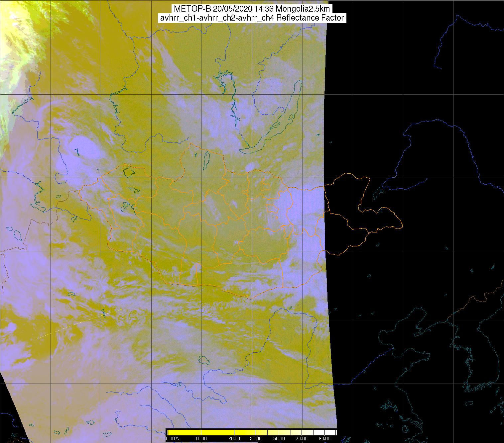This screenshot has width=504, height=443.
Task: Click the "20.00" colorbar label
Action: pos(234,438)
